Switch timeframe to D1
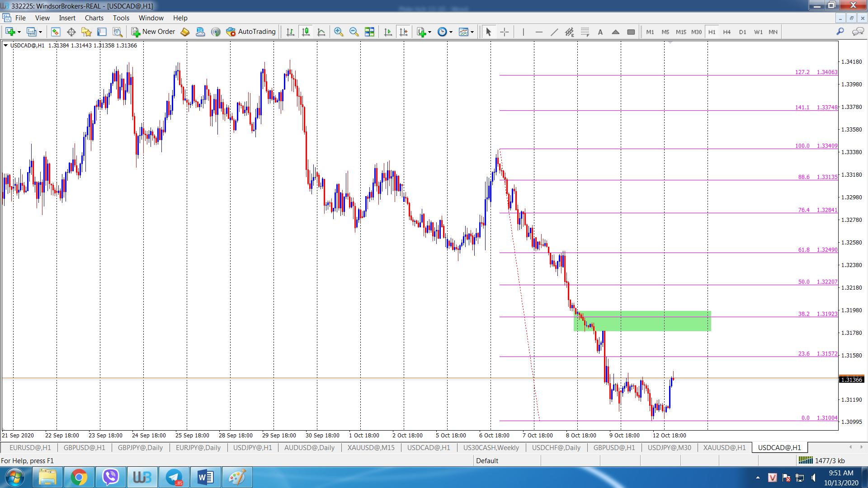The image size is (868, 488). 742,32
